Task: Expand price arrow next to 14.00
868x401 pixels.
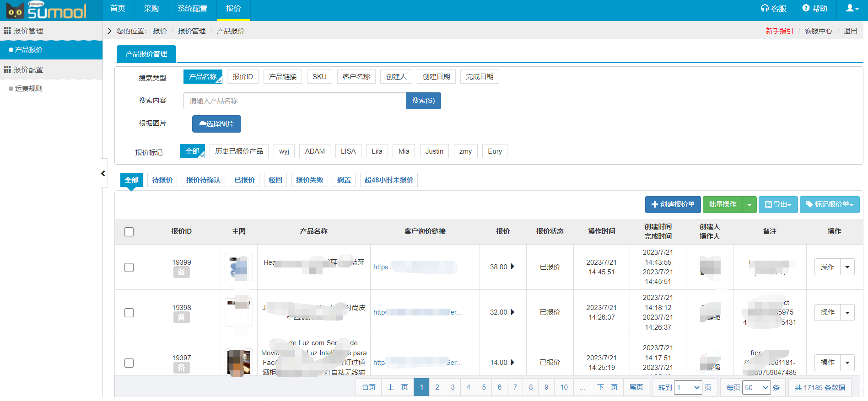Action: click(x=512, y=362)
